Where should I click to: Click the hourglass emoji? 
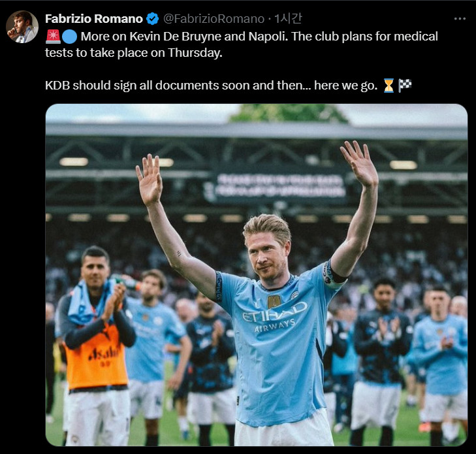tap(389, 86)
